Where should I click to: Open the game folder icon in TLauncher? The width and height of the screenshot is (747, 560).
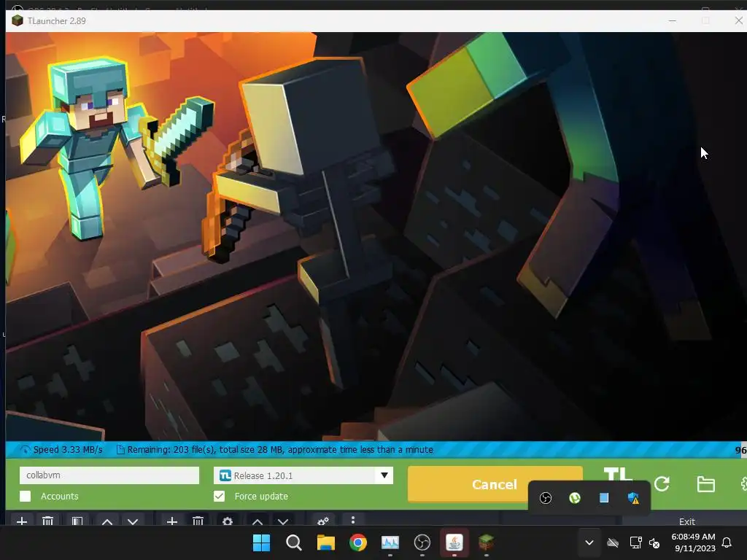(x=705, y=484)
